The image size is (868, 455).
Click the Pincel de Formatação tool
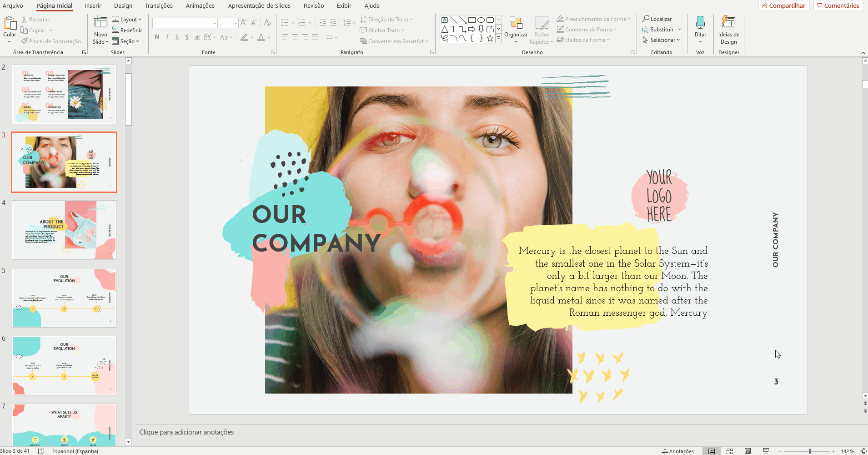(51, 41)
